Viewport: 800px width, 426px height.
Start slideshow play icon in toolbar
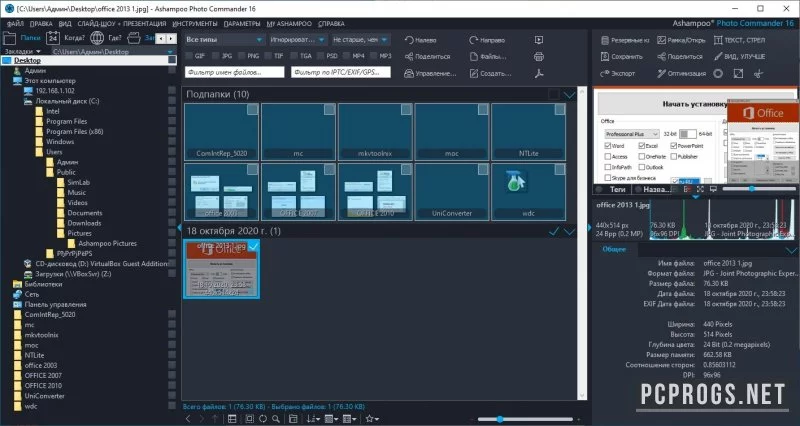[539, 40]
